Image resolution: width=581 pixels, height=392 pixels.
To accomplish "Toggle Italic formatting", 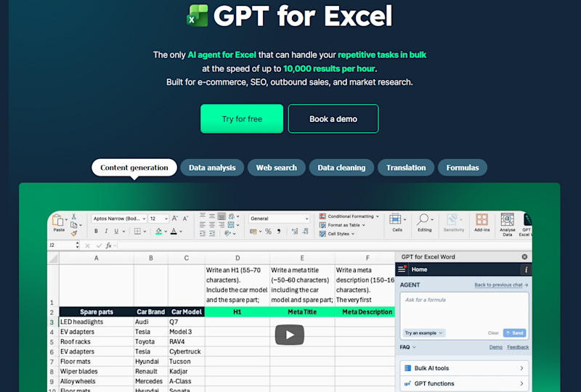I will [x=106, y=231].
